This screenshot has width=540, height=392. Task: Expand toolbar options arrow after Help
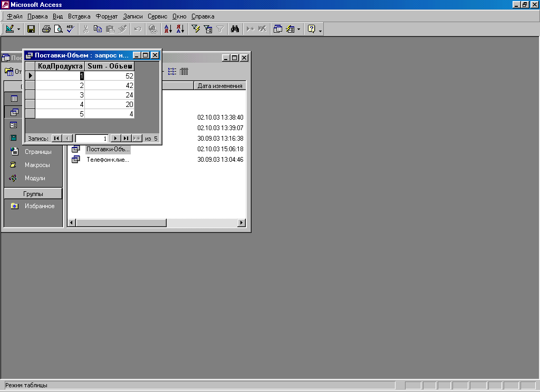tap(320, 30)
